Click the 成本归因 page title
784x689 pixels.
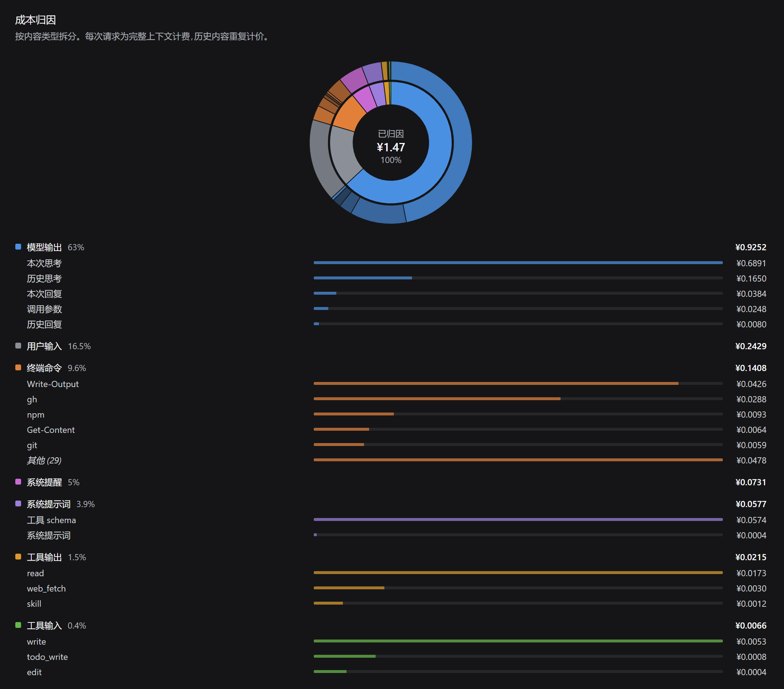pyautogui.click(x=36, y=20)
